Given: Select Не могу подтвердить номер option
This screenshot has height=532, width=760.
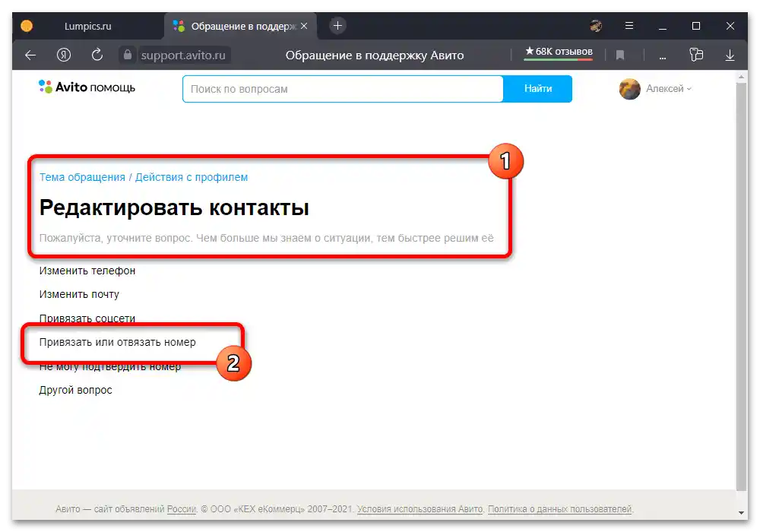Looking at the screenshot, I should pos(110,367).
